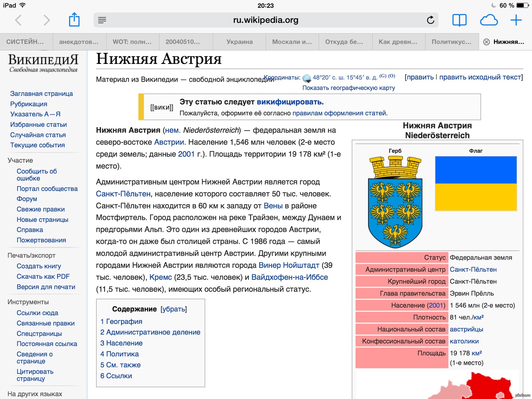Open католики link in infobox
The image size is (532, 399).
464,341
